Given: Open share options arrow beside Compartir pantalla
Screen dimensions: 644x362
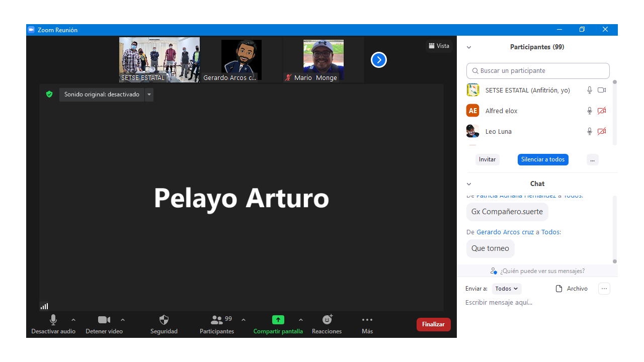Looking at the screenshot, I should tap(301, 320).
